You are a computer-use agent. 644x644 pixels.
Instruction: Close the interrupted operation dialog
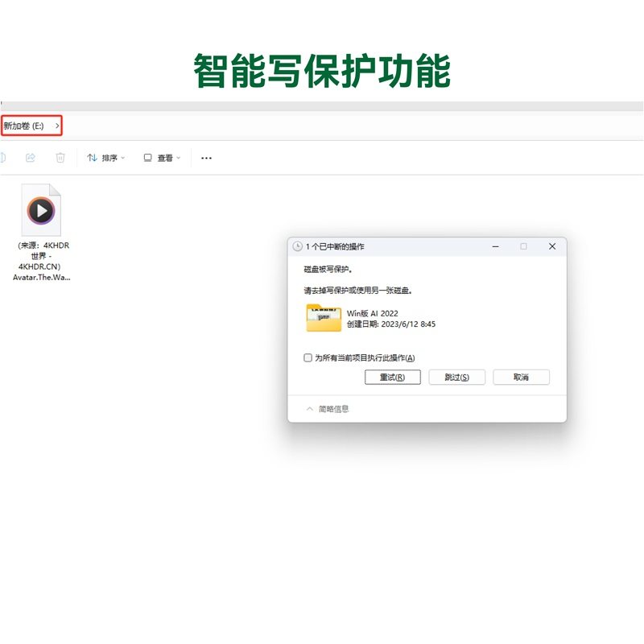tap(551, 246)
